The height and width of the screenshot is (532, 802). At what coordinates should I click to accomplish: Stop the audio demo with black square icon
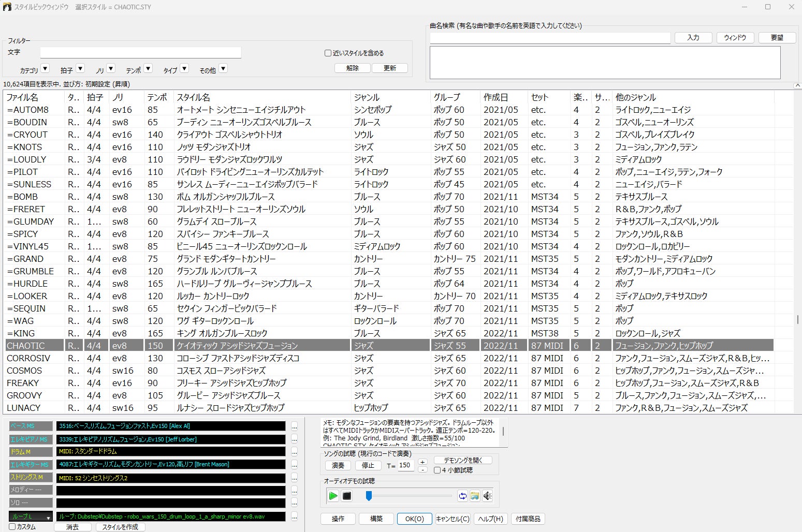(x=347, y=496)
